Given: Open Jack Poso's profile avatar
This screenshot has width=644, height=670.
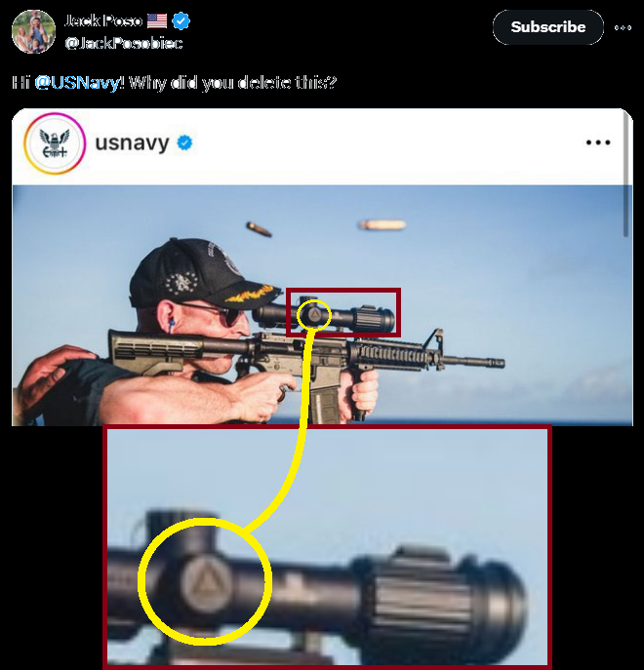Looking at the screenshot, I should click(33, 31).
